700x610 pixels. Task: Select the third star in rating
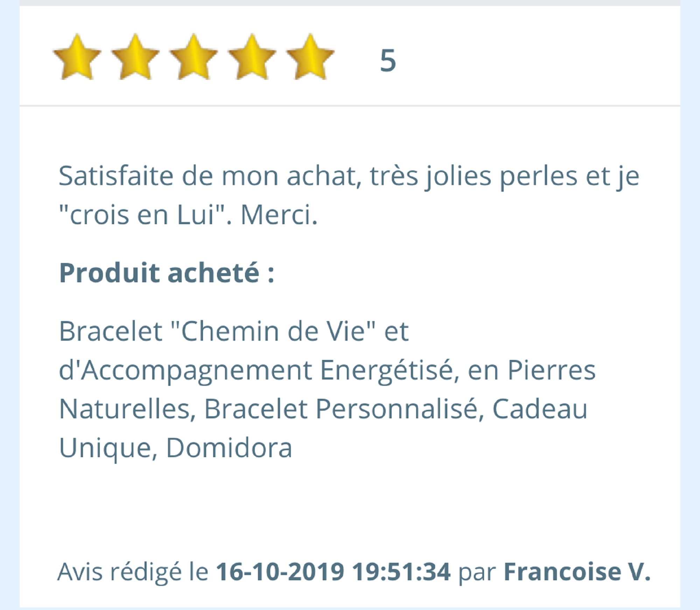pos(194,57)
